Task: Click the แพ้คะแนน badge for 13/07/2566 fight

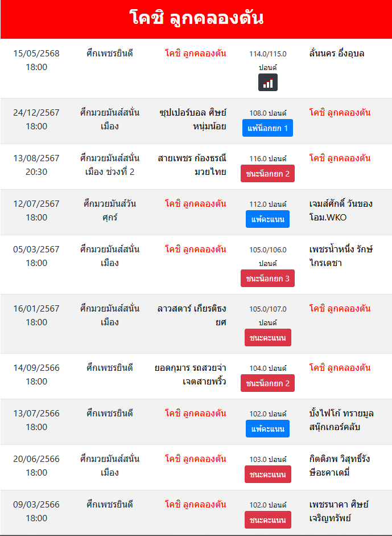Action: click(268, 428)
